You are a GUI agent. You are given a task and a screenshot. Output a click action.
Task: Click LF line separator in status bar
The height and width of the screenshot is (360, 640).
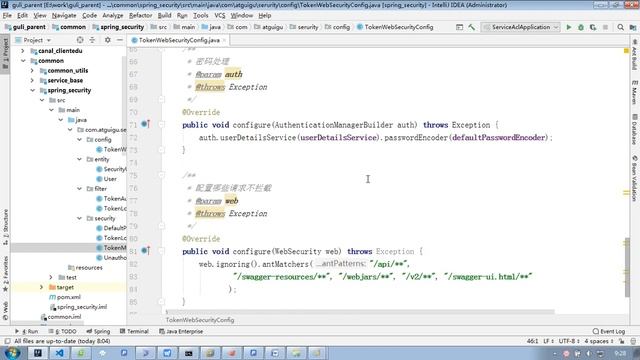[x=548, y=341]
